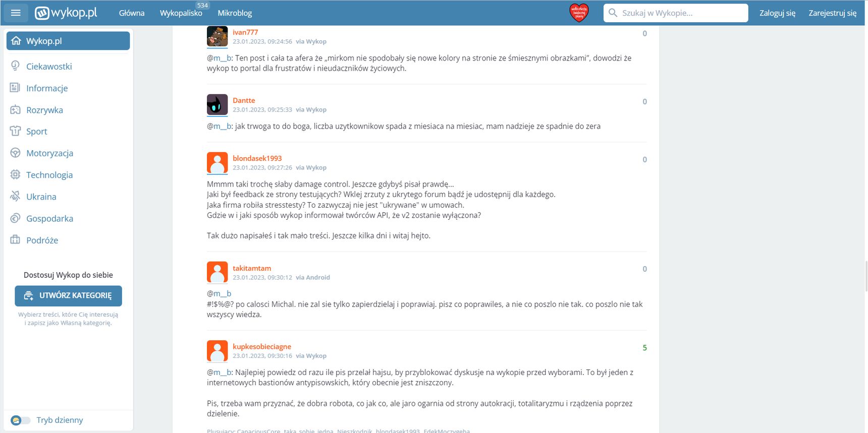Click the page vertical scrollbar
Screen dimensions: 868x433
866,276
